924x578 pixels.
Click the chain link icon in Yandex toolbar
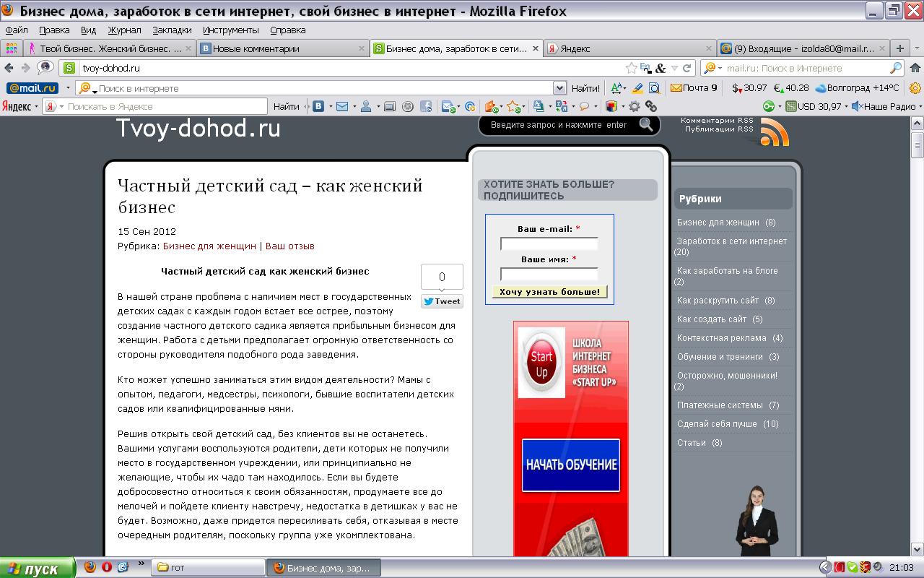651,106
